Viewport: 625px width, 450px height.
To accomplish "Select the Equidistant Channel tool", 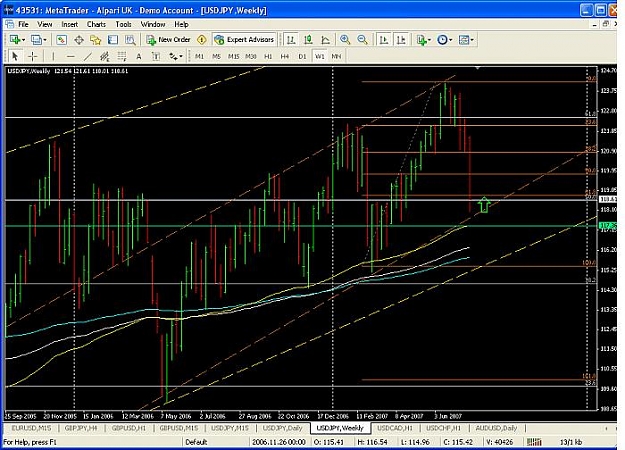I will click(x=104, y=57).
